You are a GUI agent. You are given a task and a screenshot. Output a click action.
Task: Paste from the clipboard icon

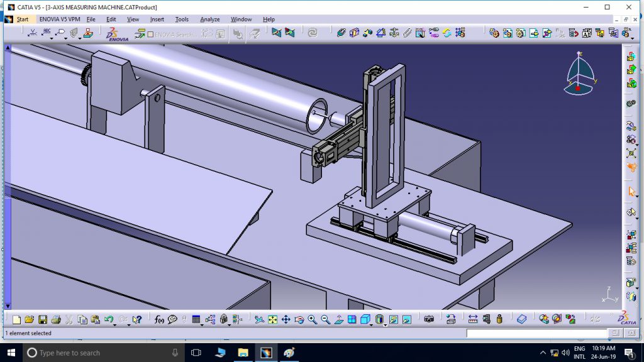(x=96, y=319)
